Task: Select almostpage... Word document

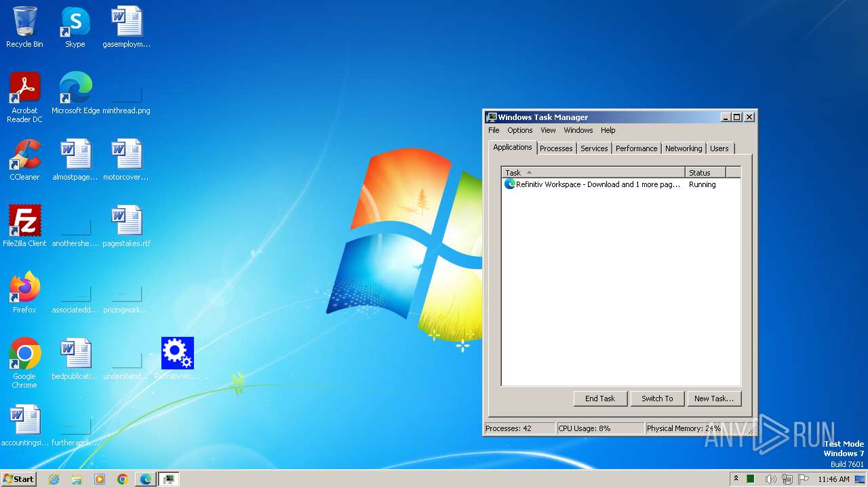Action: point(75,160)
